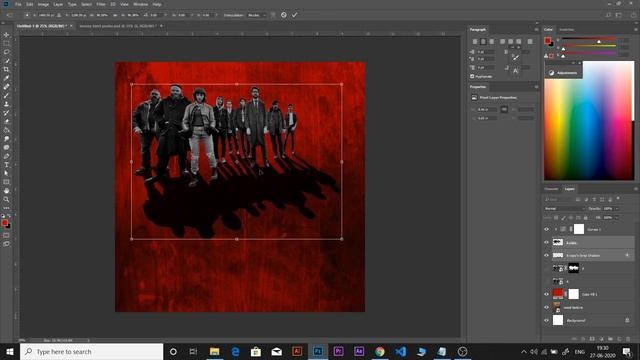This screenshot has height=360, width=640.
Task: Click the top hue slider handle
Action: click(x=599, y=42)
